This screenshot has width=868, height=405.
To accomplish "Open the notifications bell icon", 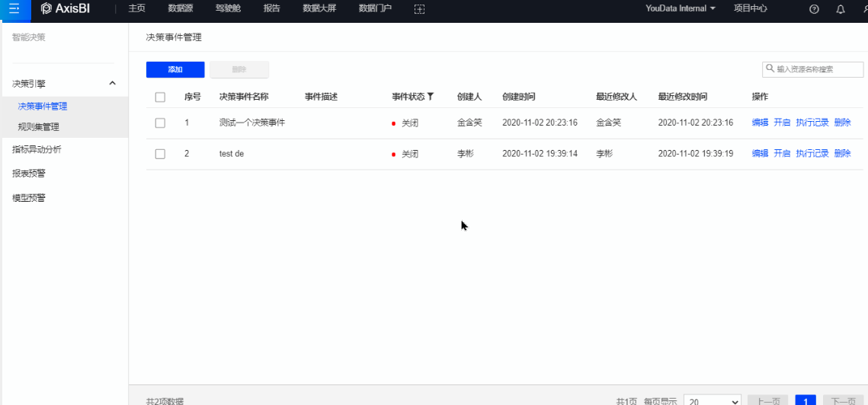I will (x=841, y=9).
